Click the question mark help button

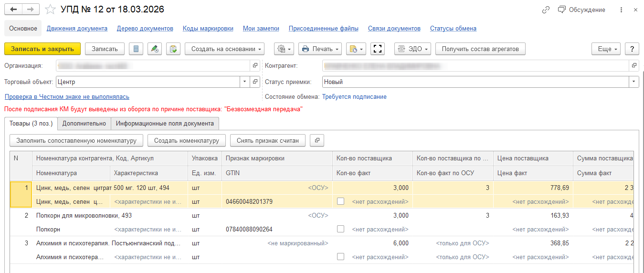[632, 49]
